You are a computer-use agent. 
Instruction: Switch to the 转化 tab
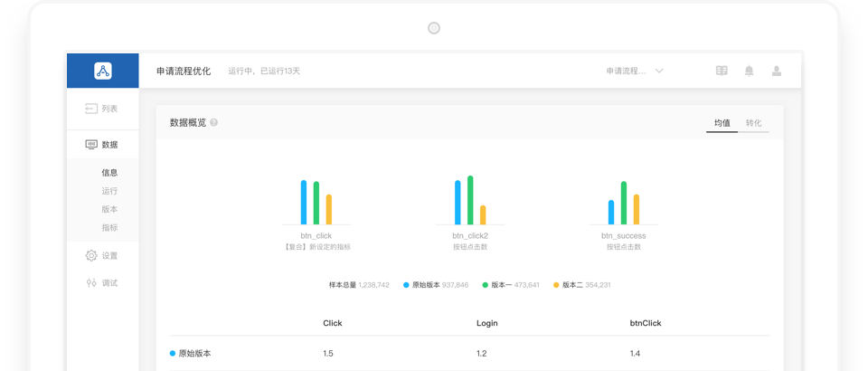(x=753, y=123)
